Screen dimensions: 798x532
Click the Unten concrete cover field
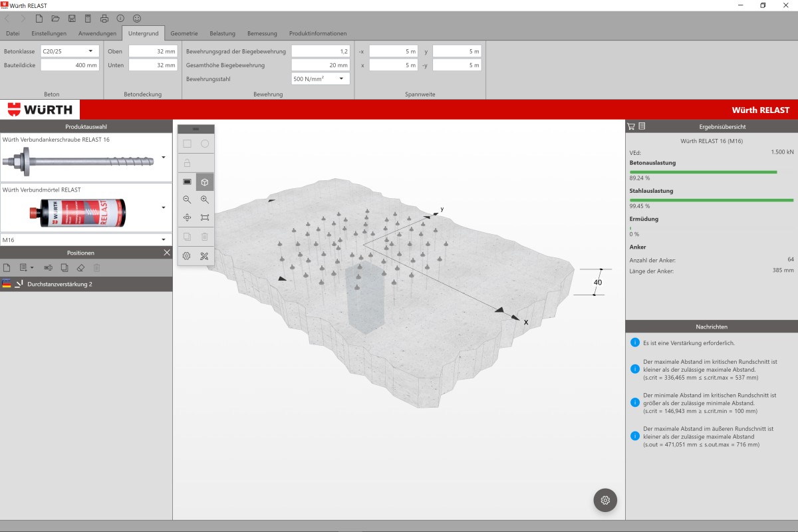tap(153, 65)
